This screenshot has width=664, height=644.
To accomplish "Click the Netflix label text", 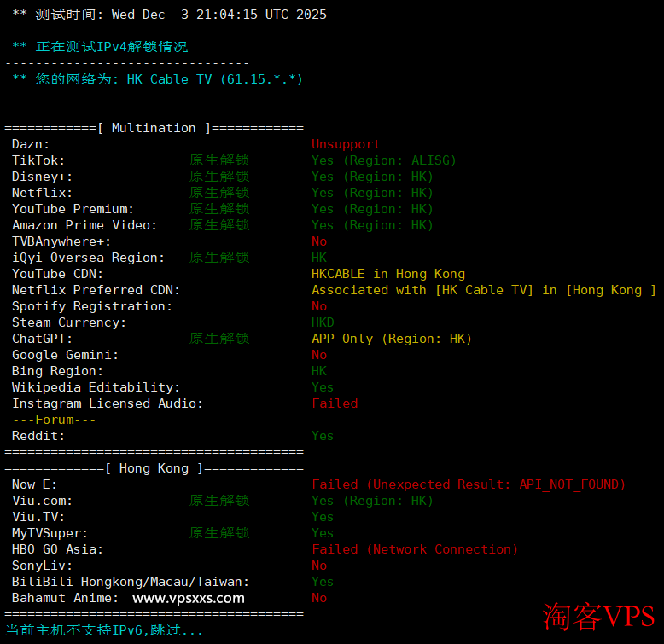I will pyautogui.click(x=42, y=193).
